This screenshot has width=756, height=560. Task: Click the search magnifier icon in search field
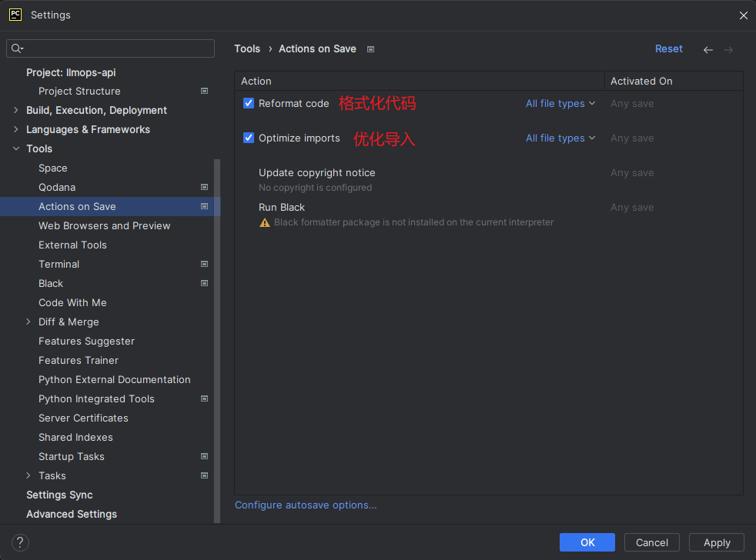click(16, 48)
